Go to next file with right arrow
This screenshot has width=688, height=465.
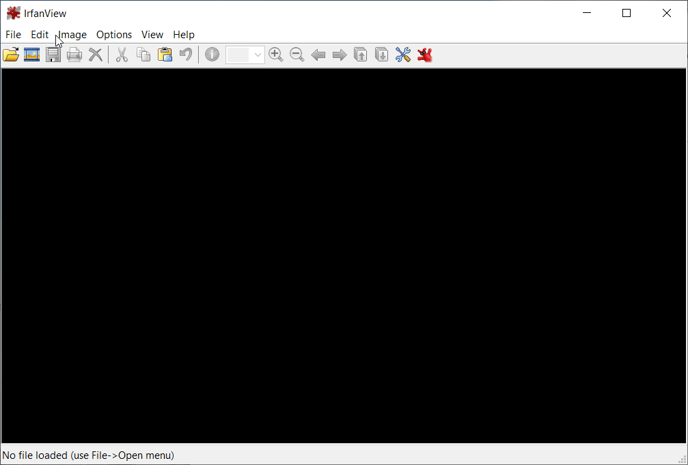coord(339,55)
